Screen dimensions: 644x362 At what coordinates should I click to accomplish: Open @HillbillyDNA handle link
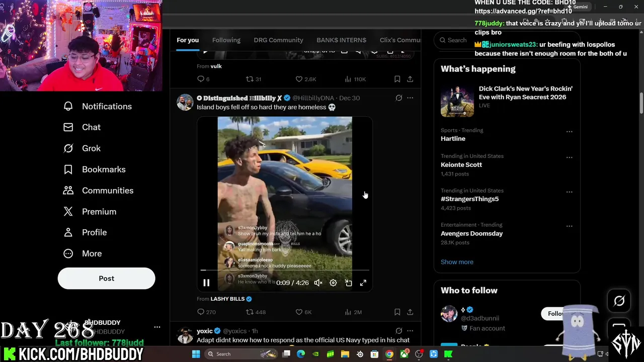[313, 98]
